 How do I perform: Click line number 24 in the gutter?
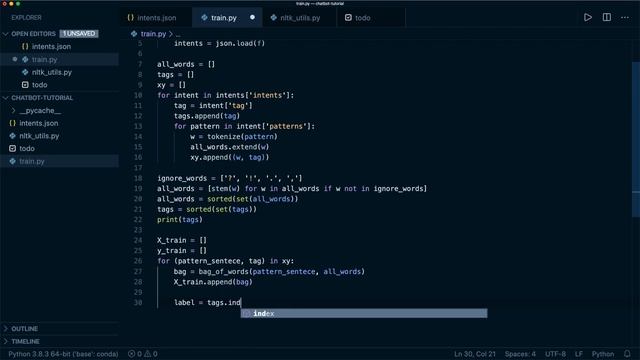point(138,240)
